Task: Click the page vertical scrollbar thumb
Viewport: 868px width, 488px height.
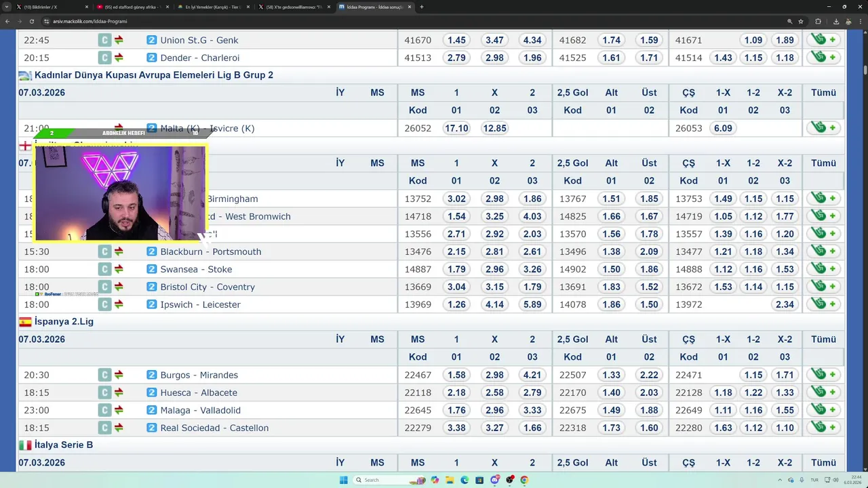Action: point(865,70)
